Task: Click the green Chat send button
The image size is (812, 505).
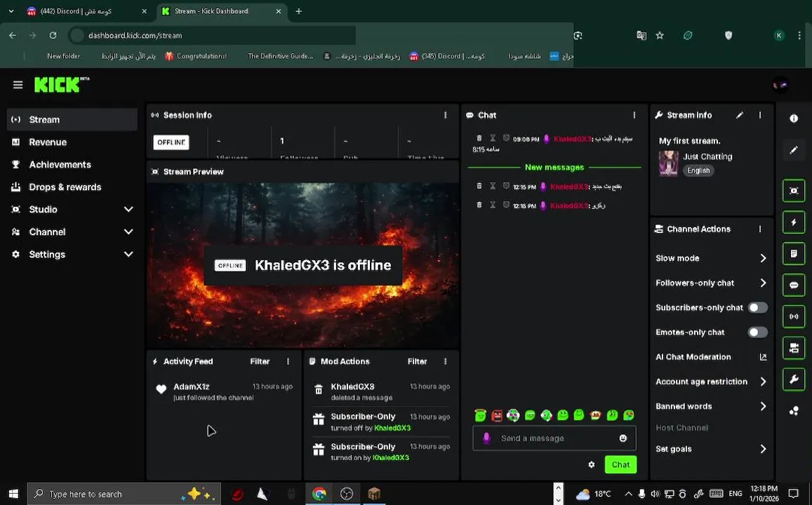Action: click(620, 464)
